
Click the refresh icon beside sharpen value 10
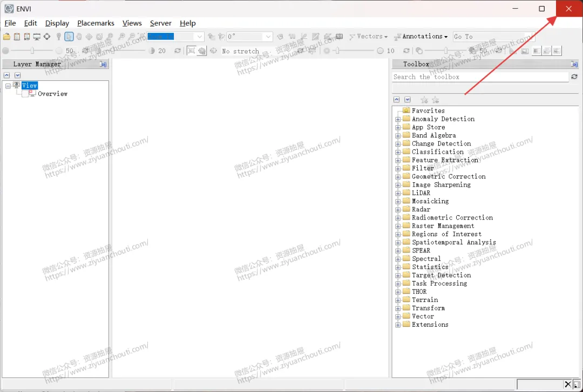coord(406,51)
